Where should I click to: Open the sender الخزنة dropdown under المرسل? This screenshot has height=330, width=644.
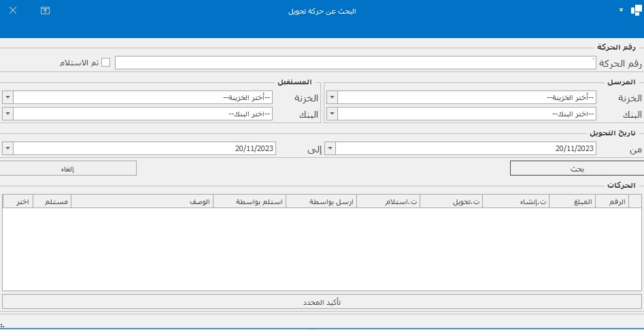pyautogui.click(x=331, y=97)
